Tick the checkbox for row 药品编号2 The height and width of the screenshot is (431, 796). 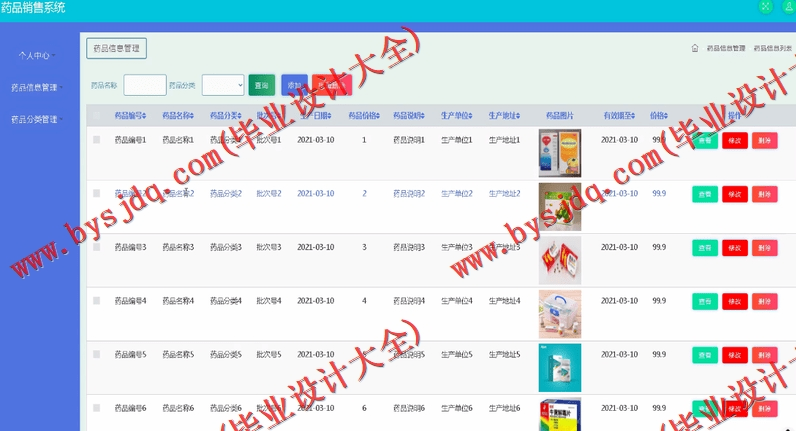pyautogui.click(x=96, y=193)
